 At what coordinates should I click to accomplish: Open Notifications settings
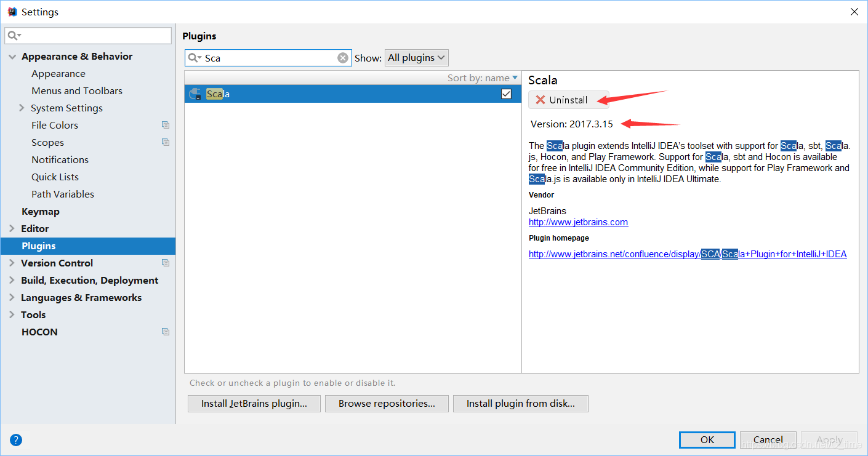point(60,159)
